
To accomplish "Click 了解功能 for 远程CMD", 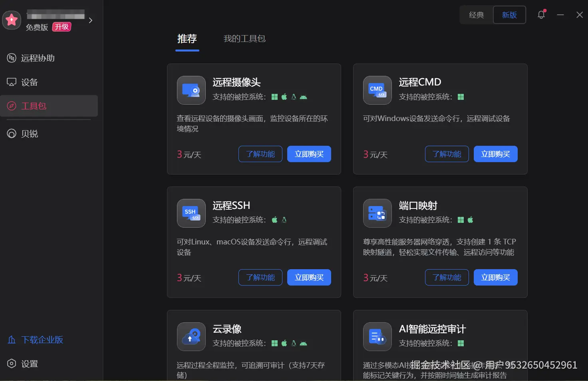I will [447, 154].
